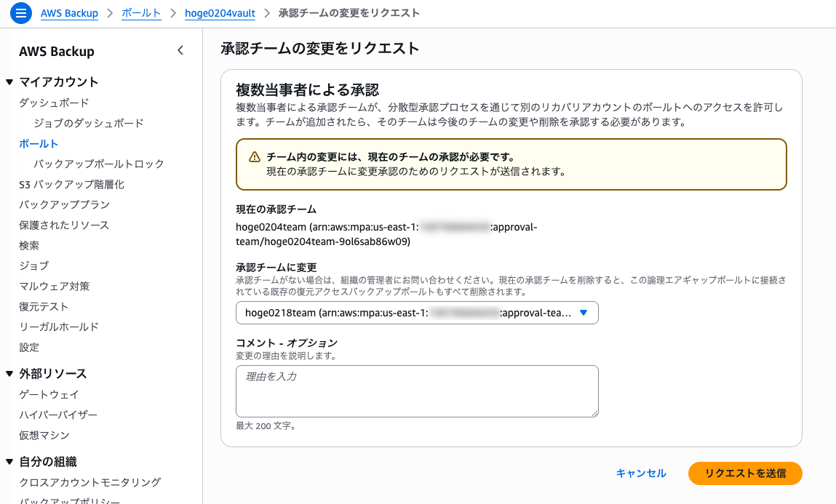This screenshot has height=504, width=836.
Task: Open 仮想マシン sidebar item
Action: coord(44,435)
